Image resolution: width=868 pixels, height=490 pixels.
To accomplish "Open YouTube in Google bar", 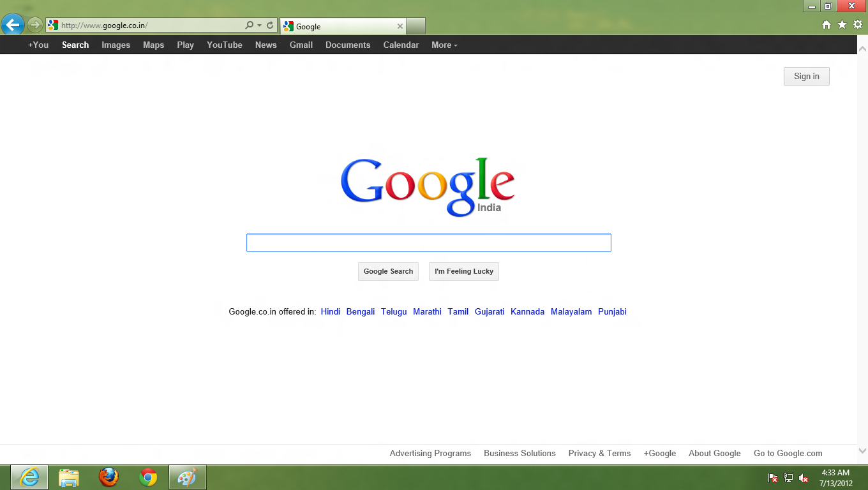I will point(225,45).
